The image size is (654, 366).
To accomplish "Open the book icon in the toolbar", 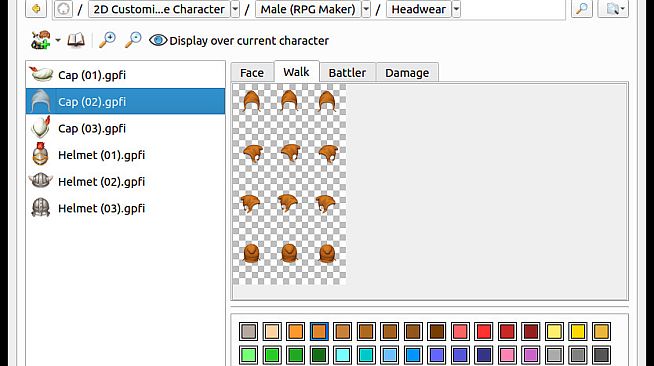I will click(76, 40).
